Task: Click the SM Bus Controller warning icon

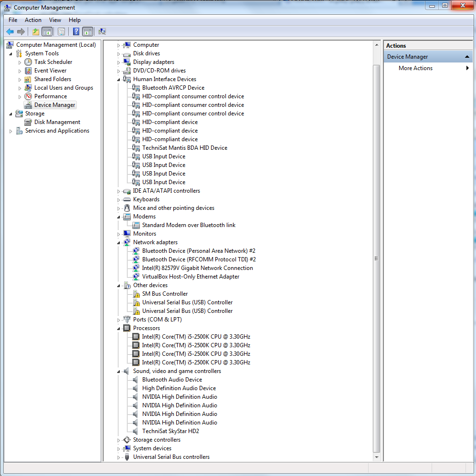Action: click(x=136, y=294)
